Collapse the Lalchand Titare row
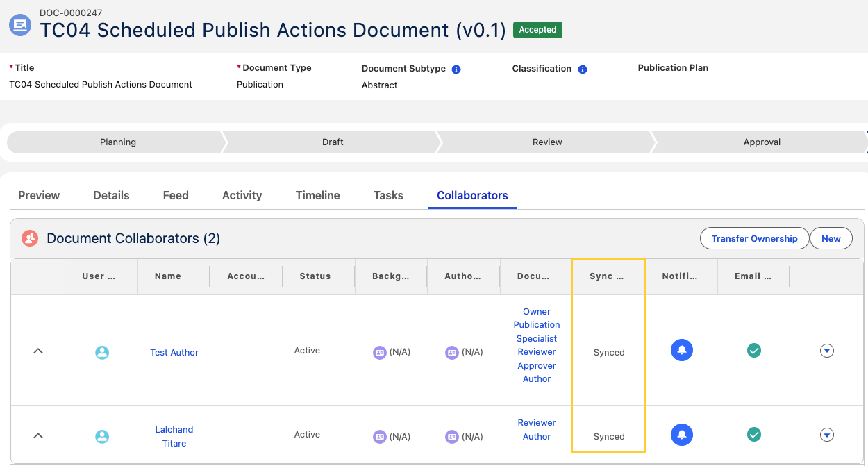 coord(38,435)
